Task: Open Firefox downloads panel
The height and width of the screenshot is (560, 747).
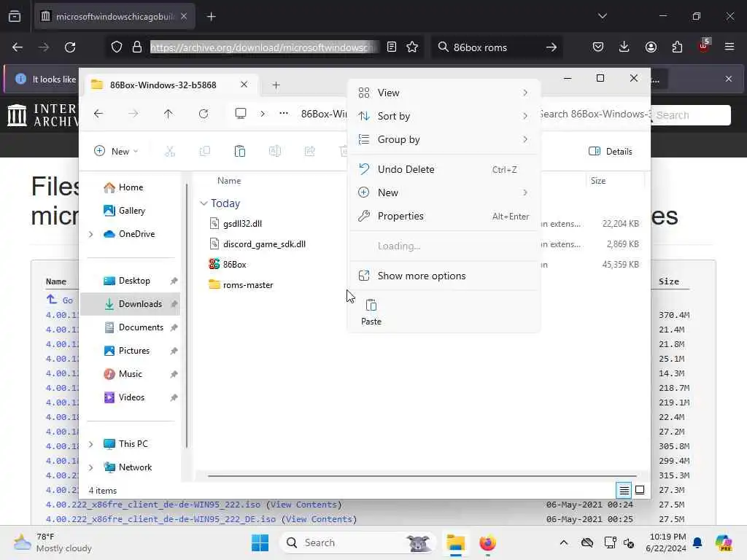Action: 624,47
